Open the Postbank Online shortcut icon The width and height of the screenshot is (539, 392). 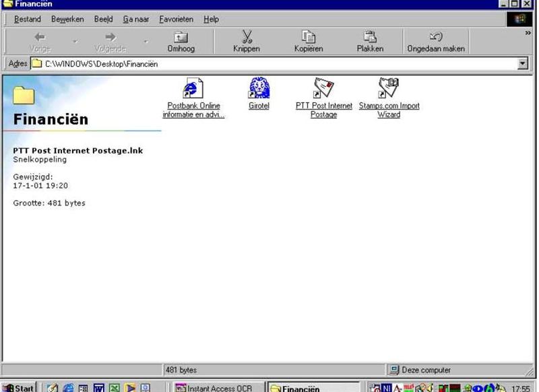click(193, 88)
